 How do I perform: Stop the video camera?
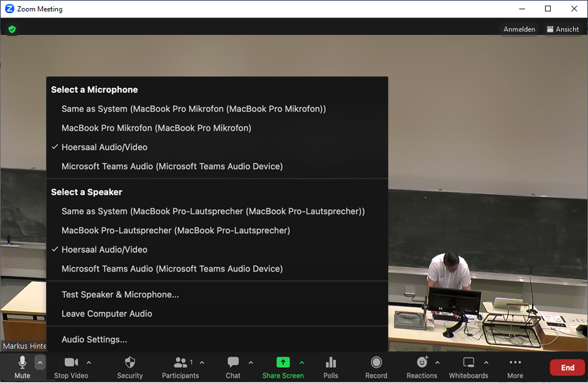(x=71, y=367)
